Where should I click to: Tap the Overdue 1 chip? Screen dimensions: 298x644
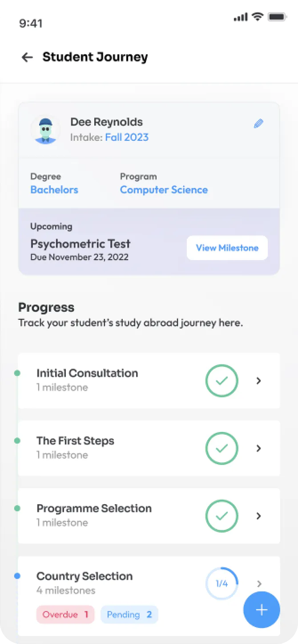[x=65, y=614]
